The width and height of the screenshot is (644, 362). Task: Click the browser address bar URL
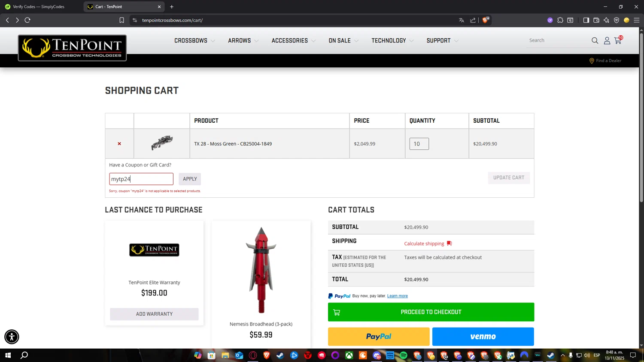173,20
